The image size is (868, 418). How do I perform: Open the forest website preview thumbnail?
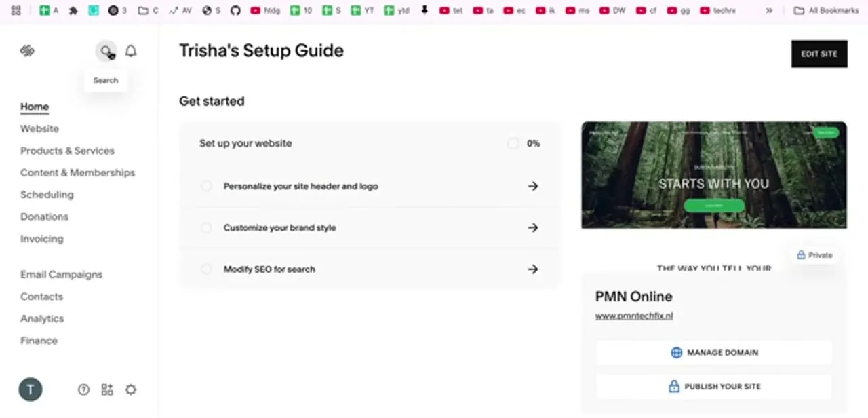click(714, 175)
